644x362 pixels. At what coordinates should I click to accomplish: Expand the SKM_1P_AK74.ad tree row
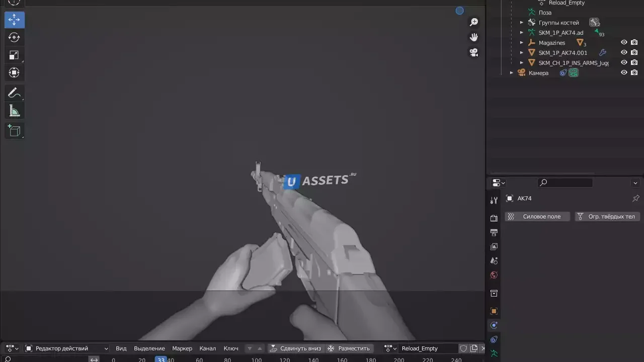[x=522, y=33]
